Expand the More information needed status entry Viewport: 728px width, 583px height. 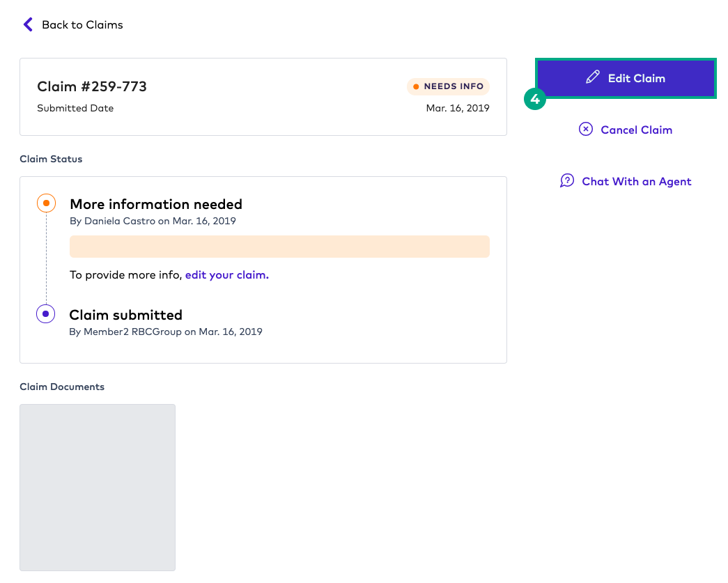[155, 204]
